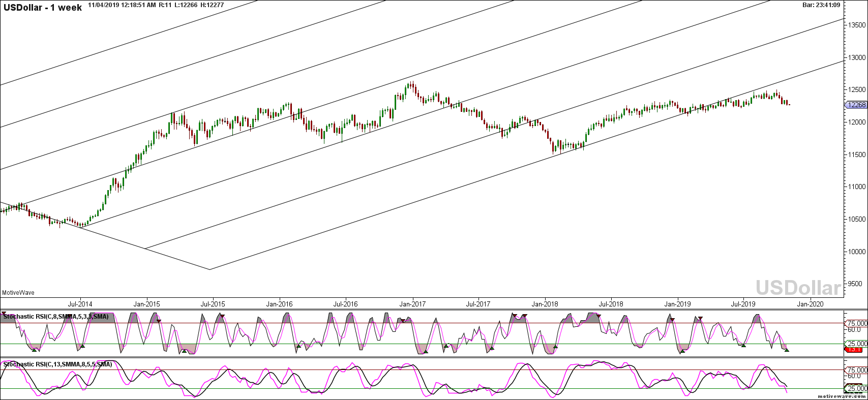Select the Jan-2016 date label
The width and height of the screenshot is (868, 400).
[279, 304]
